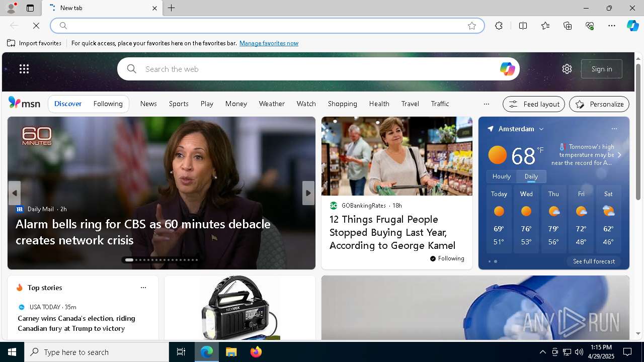Screen dimensions: 644x362
Task: Launch Firefox from taskbar
Action: pyautogui.click(x=256, y=352)
